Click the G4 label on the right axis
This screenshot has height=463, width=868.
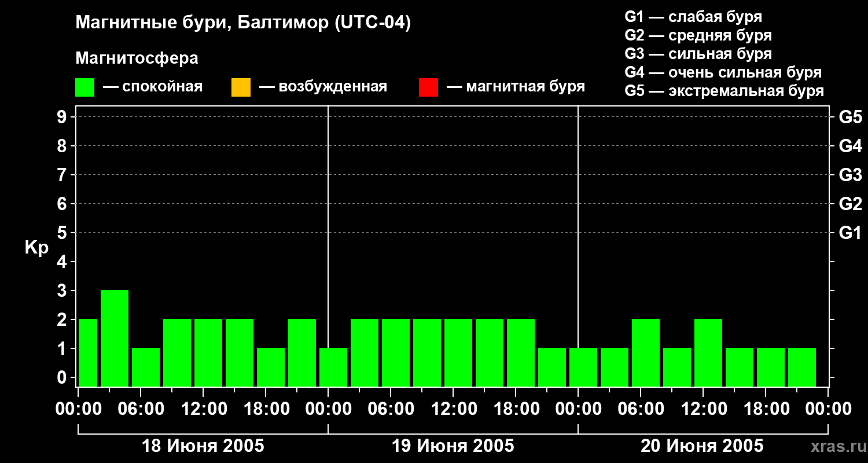coord(850,146)
